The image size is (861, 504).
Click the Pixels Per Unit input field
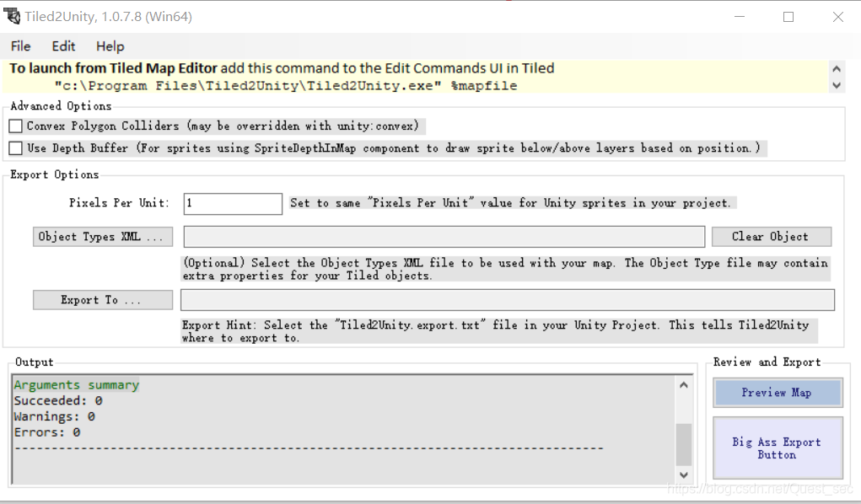click(x=233, y=204)
